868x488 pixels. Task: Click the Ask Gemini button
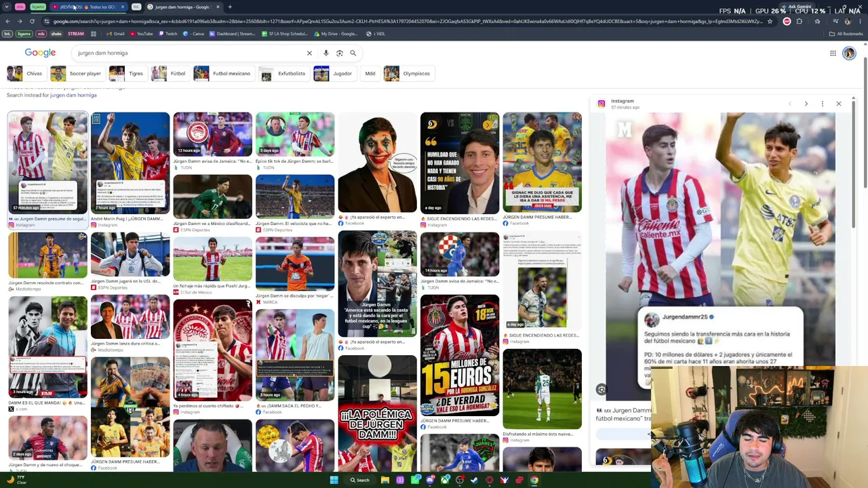[x=798, y=7]
